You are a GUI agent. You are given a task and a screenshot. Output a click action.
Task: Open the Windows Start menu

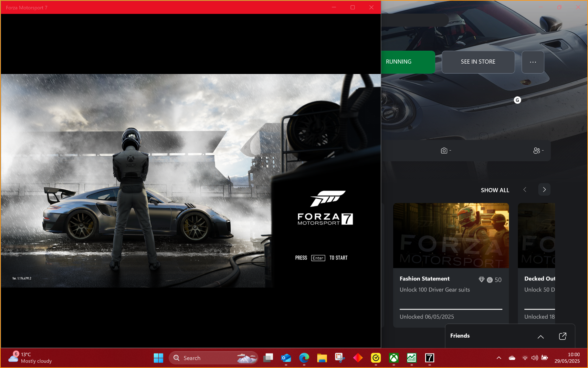tap(158, 358)
